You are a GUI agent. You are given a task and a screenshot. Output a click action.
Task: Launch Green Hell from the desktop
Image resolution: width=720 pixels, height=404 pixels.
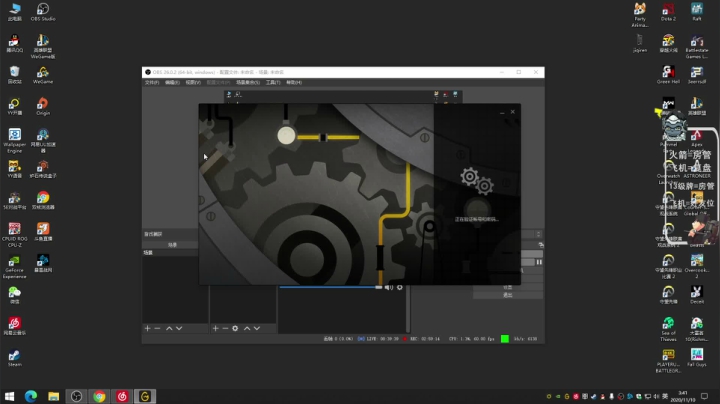(668, 75)
